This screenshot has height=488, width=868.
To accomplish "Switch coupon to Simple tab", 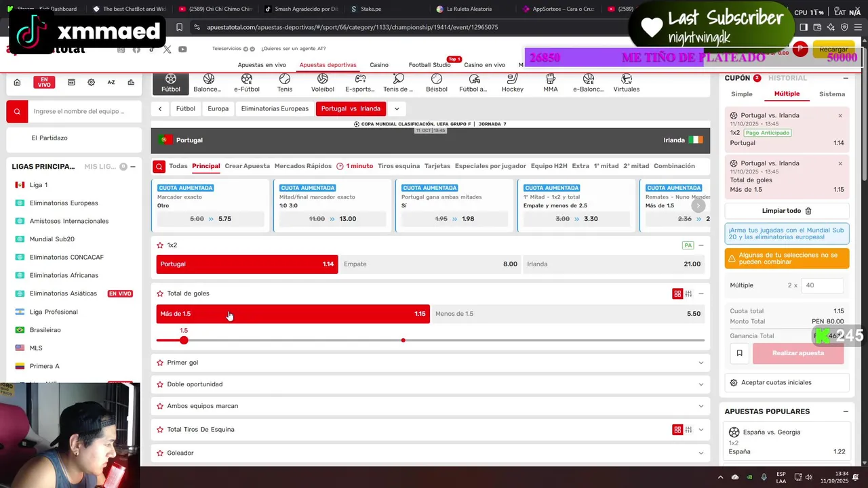I will [x=742, y=94].
